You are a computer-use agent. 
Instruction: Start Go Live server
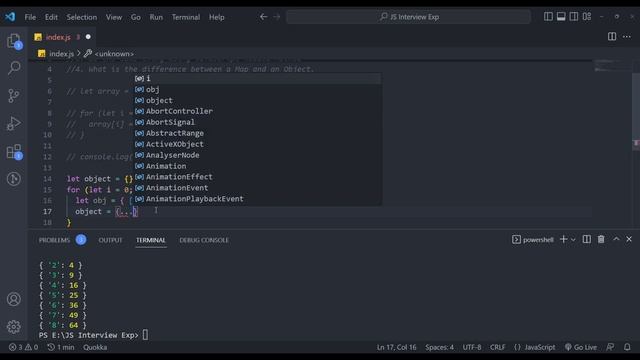[581, 347]
